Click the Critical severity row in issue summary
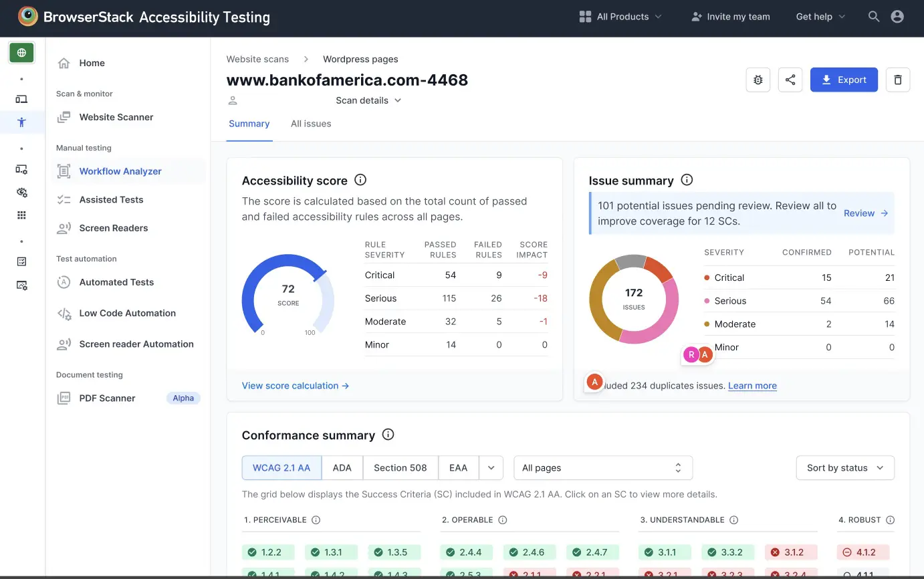924x579 pixels. click(x=799, y=277)
